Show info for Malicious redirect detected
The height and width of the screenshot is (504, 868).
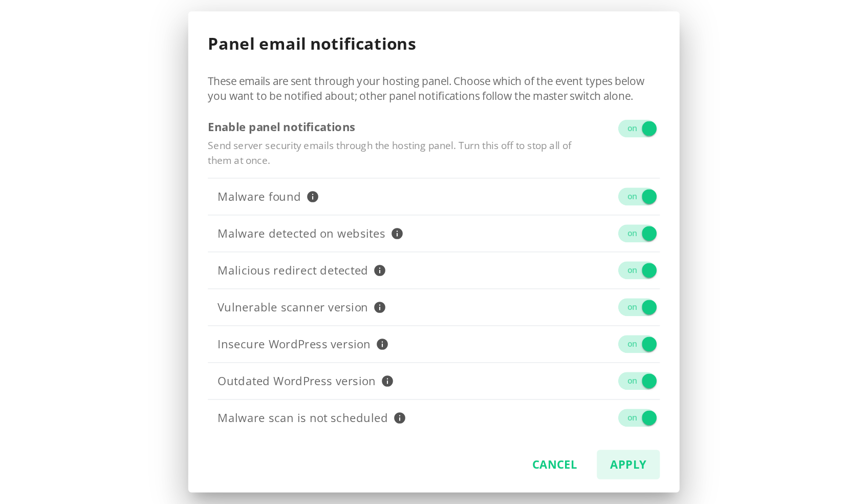[x=380, y=270]
